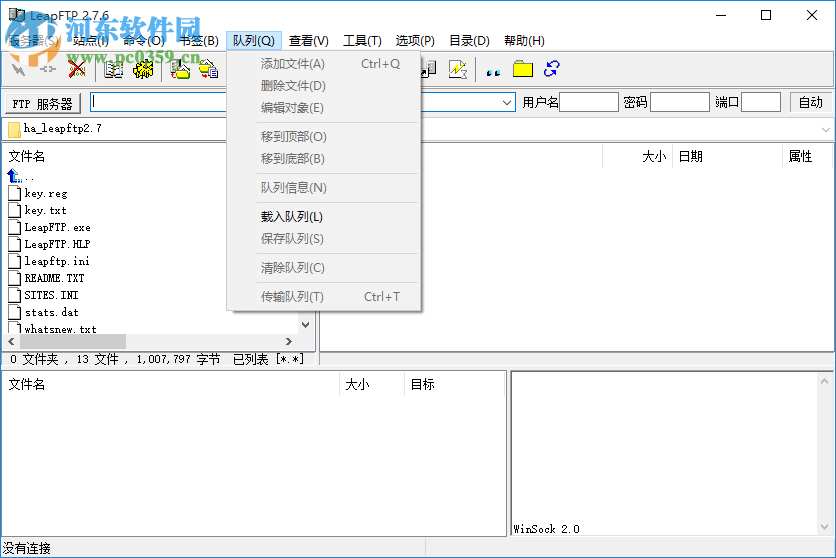Click the blue refresh arrows icon
Viewport: 836px width, 558px height.
(x=551, y=69)
